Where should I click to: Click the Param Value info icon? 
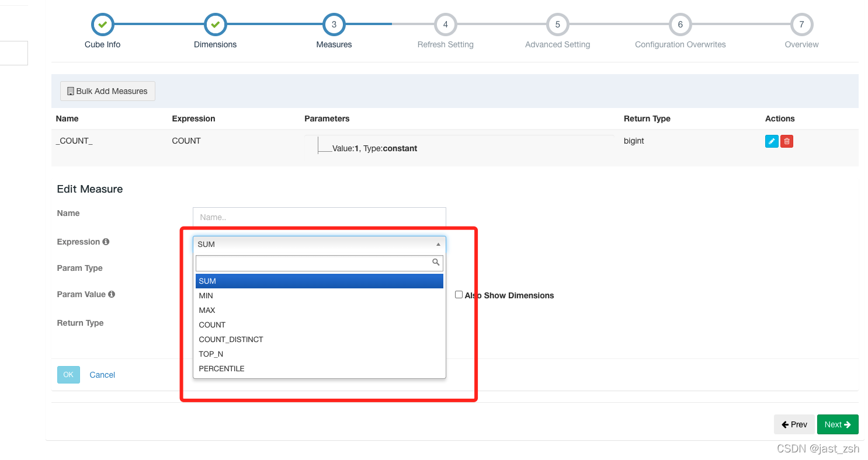coord(112,294)
